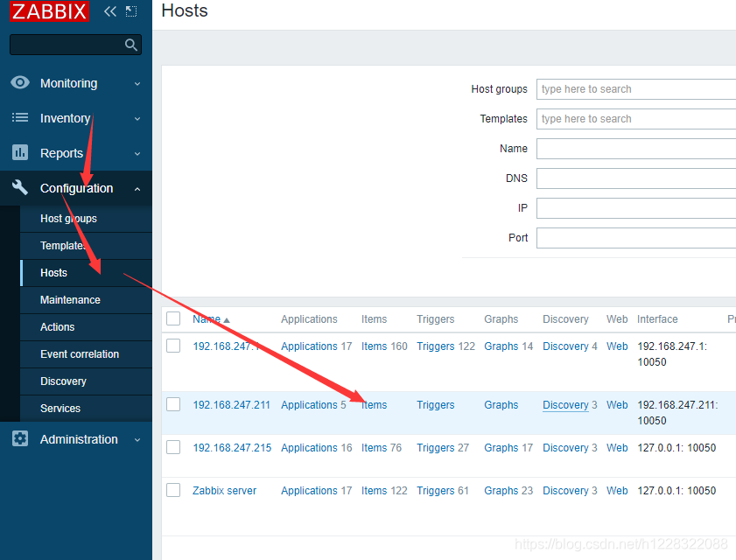The image size is (736, 560).
Task: Select Hosts in Configuration menu
Action: click(x=86, y=273)
